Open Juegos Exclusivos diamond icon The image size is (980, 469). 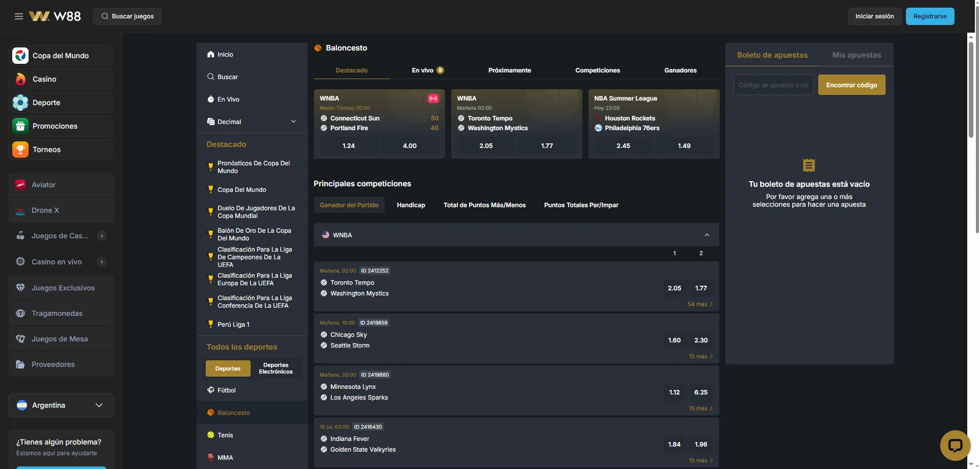pyautogui.click(x=20, y=288)
